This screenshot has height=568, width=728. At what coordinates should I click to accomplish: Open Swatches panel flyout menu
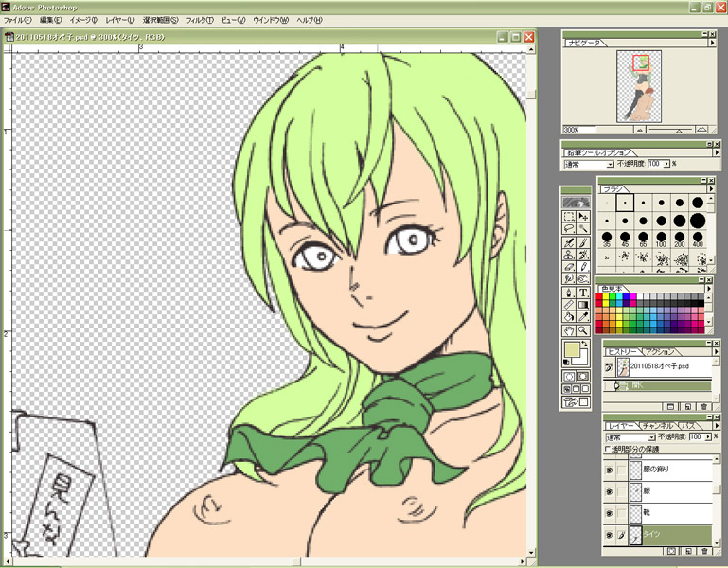pyautogui.click(x=709, y=289)
